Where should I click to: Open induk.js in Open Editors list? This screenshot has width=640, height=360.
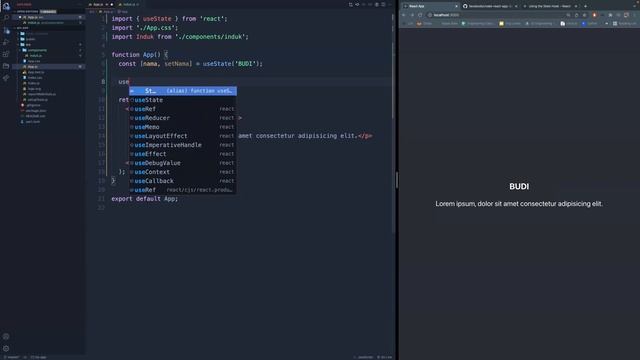[49, 23]
